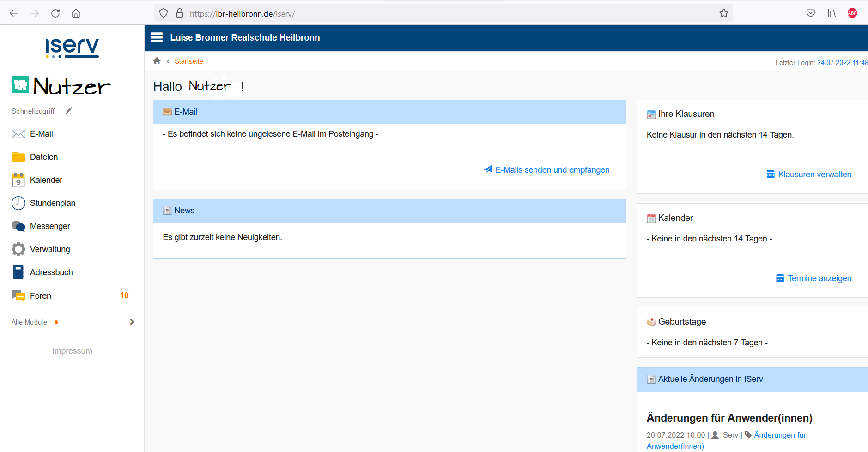The height and width of the screenshot is (452, 868).
Task: Open E-Mail from the sidebar
Action: [x=41, y=134]
